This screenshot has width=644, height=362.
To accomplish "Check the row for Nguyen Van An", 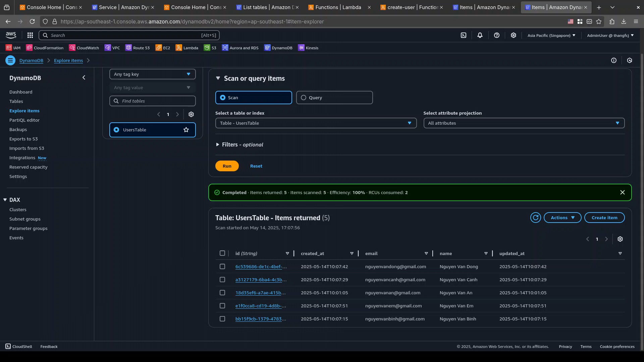I will [x=222, y=293].
